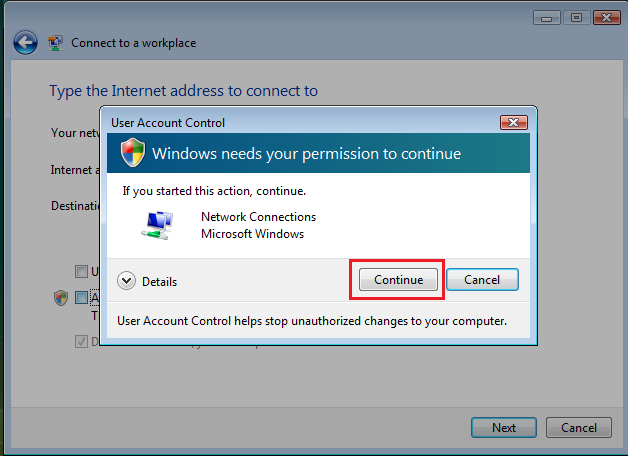
Task: Click the Network Connections computer icon
Action: point(157,225)
